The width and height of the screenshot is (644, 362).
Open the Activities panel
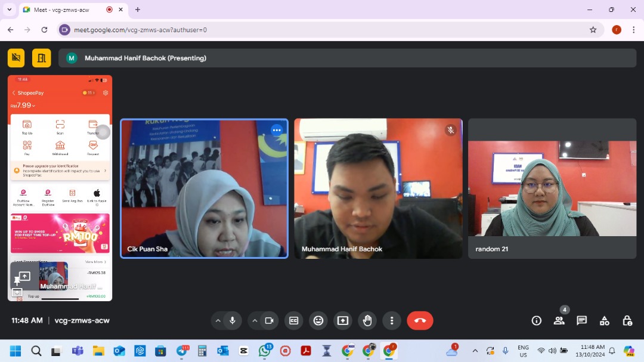click(605, 321)
